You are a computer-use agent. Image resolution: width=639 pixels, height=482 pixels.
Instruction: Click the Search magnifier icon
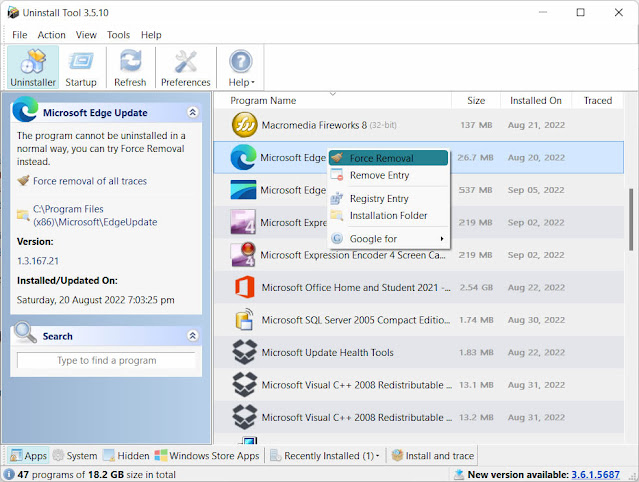[x=25, y=332]
